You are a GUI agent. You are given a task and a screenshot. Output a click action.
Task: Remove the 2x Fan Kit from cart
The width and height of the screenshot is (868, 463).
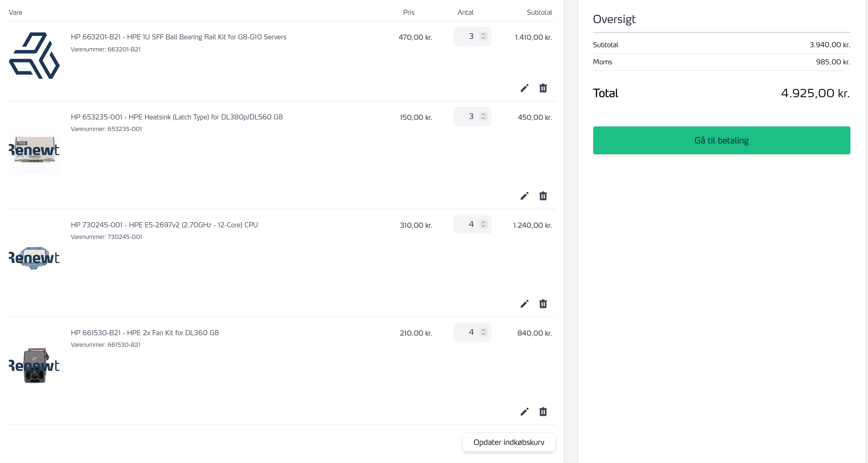pos(543,412)
